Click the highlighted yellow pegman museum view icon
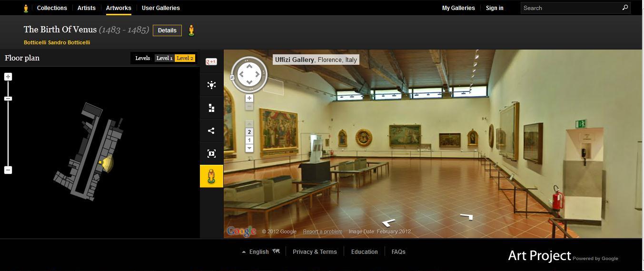This screenshot has width=644, height=271. 211,176
